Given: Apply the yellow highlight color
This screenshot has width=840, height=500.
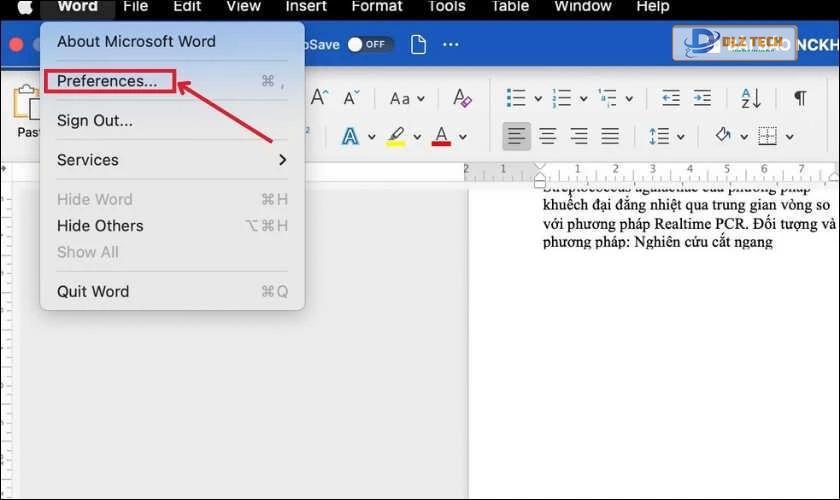Looking at the screenshot, I should [x=396, y=136].
